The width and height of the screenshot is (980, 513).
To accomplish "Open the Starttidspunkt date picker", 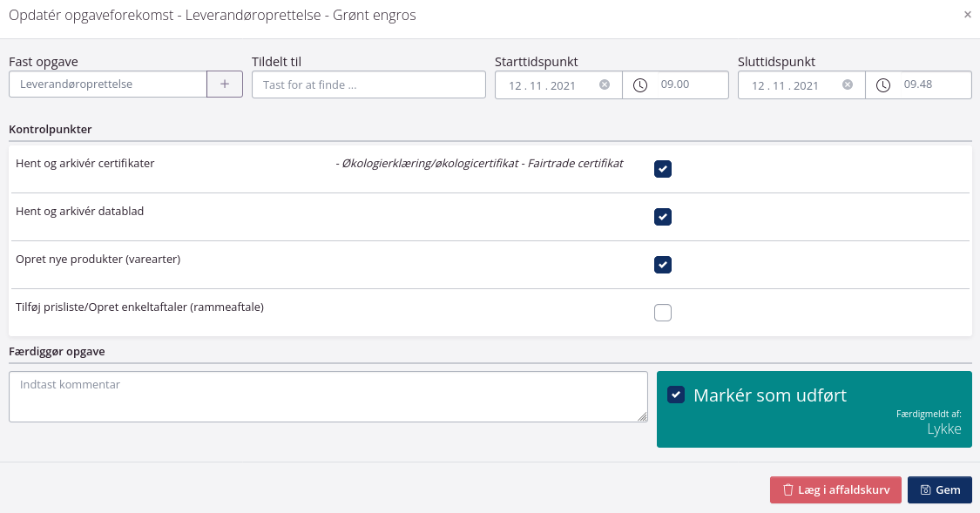I will (544, 85).
